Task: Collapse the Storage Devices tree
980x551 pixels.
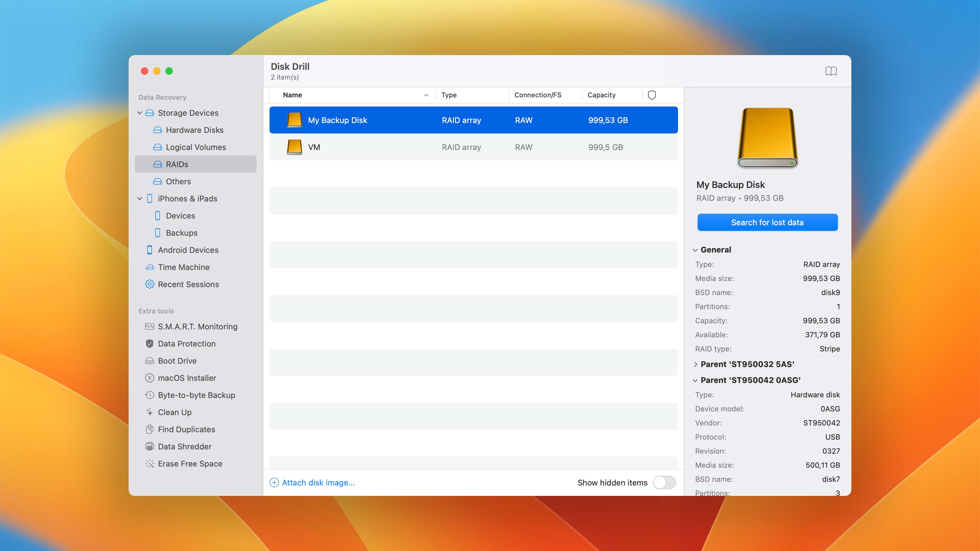Action: coord(140,113)
